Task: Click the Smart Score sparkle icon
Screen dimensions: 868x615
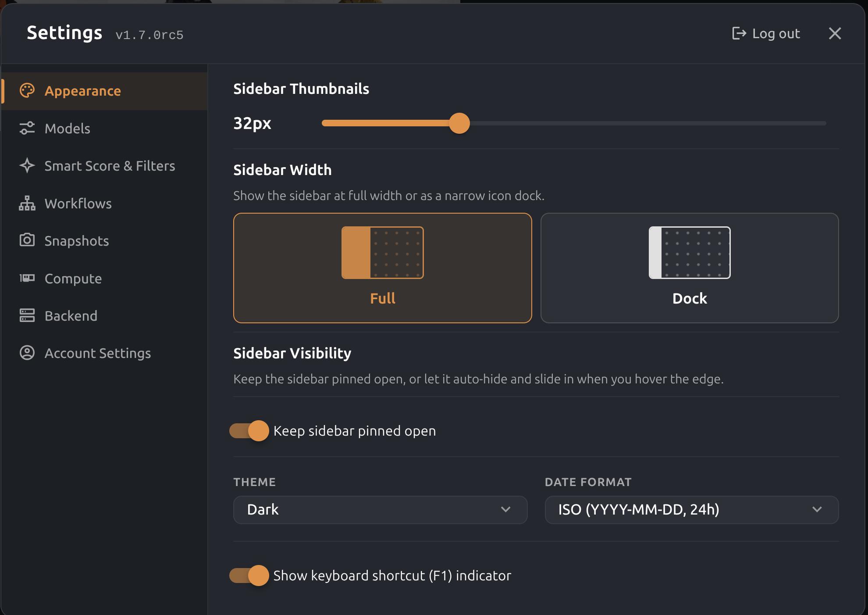Action: (x=27, y=165)
